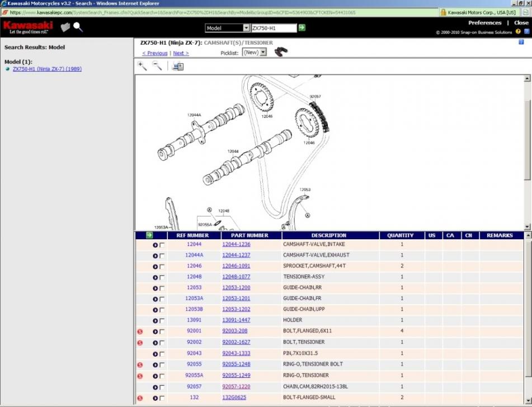Image resolution: width=532 pixels, height=407 pixels.
Task: Click the diagram scrollbar down arrow
Action: 527,227
